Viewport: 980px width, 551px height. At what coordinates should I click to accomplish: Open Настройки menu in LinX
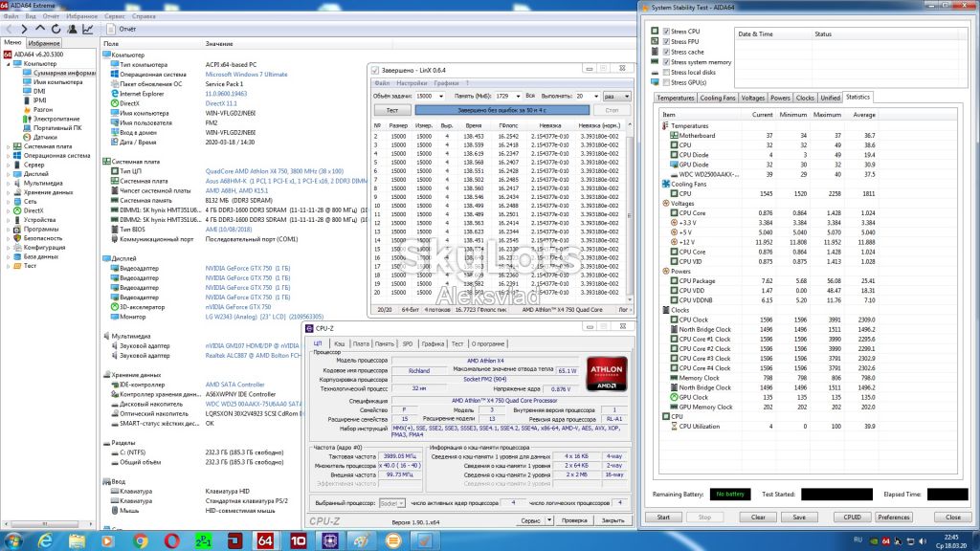(x=412, y=83)
